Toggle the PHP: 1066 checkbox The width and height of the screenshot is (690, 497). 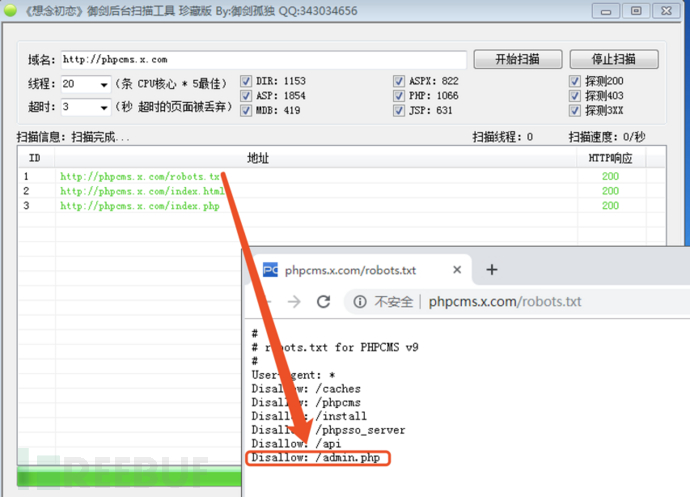coord(399,96)
